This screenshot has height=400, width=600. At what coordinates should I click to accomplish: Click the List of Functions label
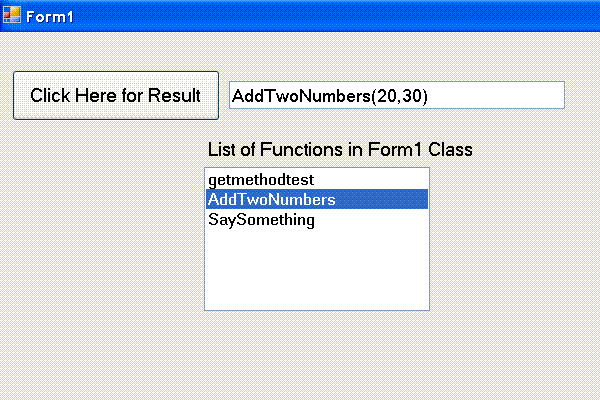point(340,149)
